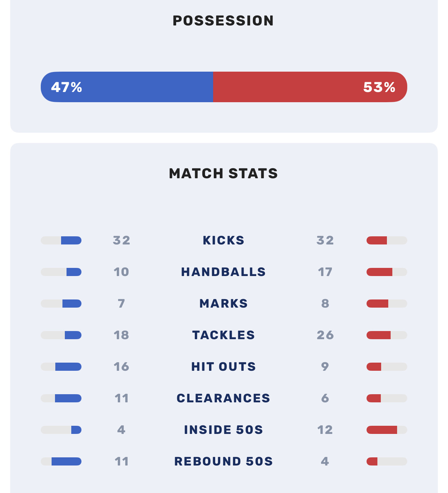Click the blue bar in the Kicks row
Image resolution: width=448 pixels, height=493 pixels.
point(71,240)
